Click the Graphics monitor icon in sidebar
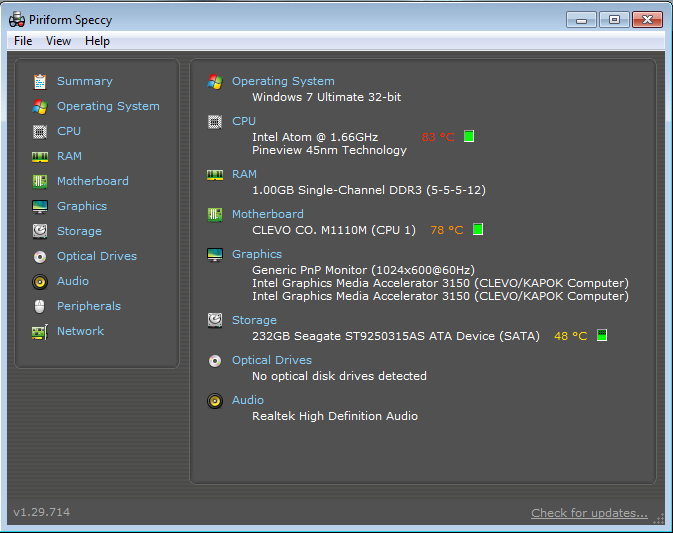 pos(40,206)
